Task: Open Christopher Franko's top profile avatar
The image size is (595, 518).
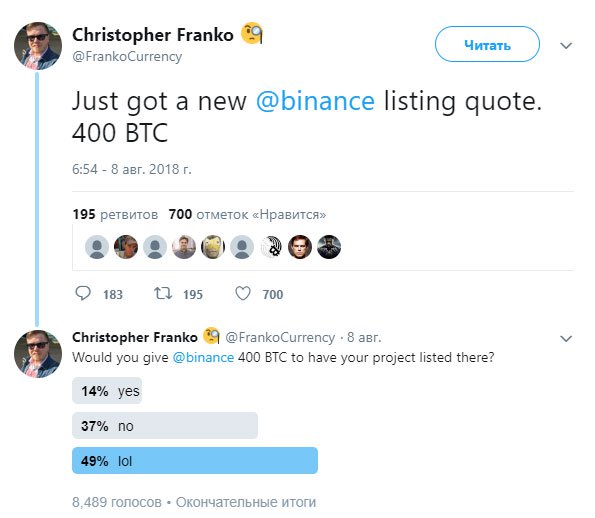Action: pos(38,46)
